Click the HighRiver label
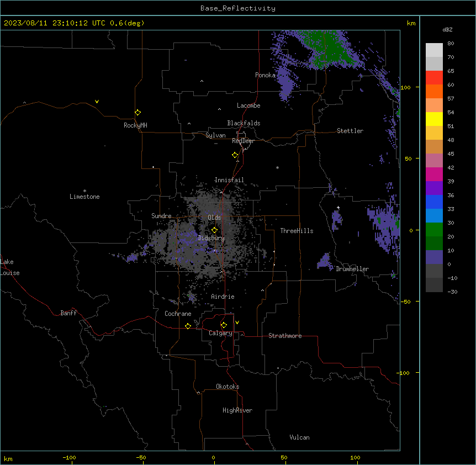Image resolution: width=476 pixels, height=465 pixels. click(x=237, y=410)
